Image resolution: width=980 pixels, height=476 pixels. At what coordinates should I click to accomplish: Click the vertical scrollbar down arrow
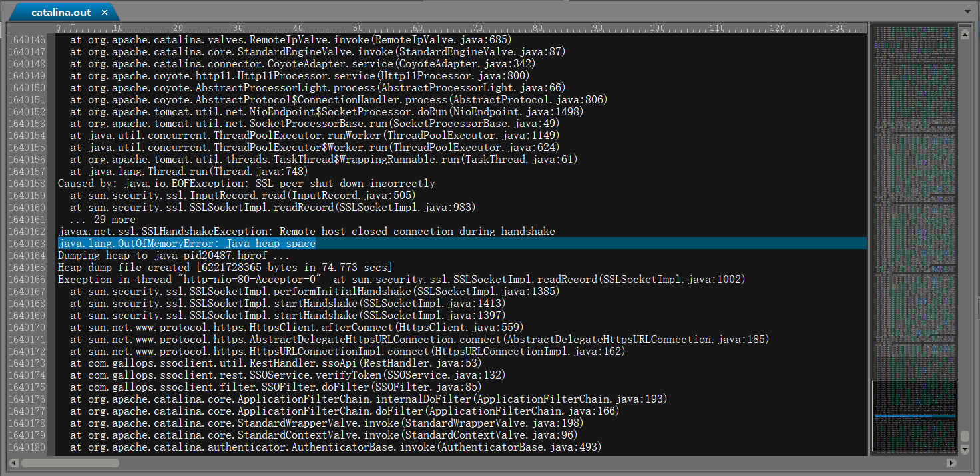coord(964,450)
